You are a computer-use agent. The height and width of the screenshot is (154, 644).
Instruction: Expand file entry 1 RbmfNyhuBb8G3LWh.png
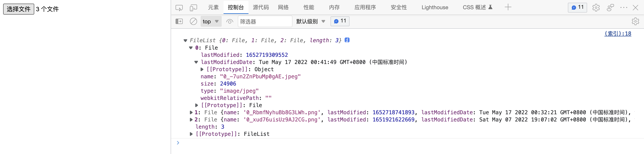pyautogui.click(x=191, y=112)
